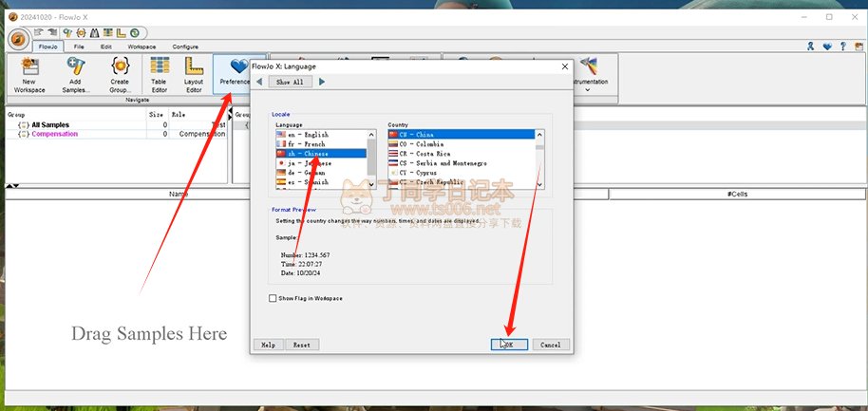
Task: Open the Table Editor
Action: point(160,75)
